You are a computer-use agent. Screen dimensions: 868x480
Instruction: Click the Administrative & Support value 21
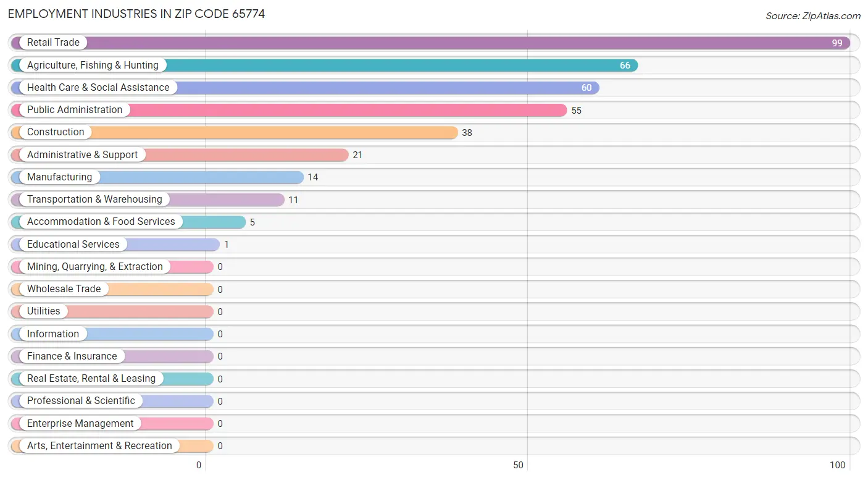pyautogui.click(x=357, y=155)
